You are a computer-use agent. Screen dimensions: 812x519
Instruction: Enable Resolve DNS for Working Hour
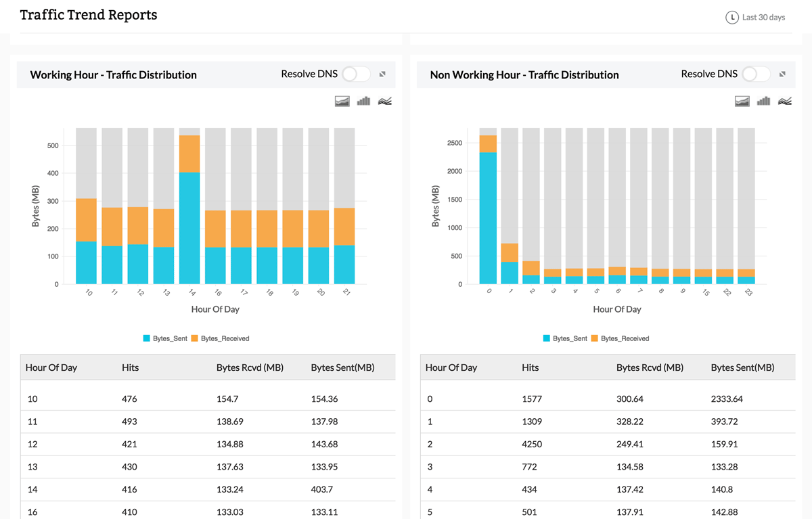coord(356,74)
